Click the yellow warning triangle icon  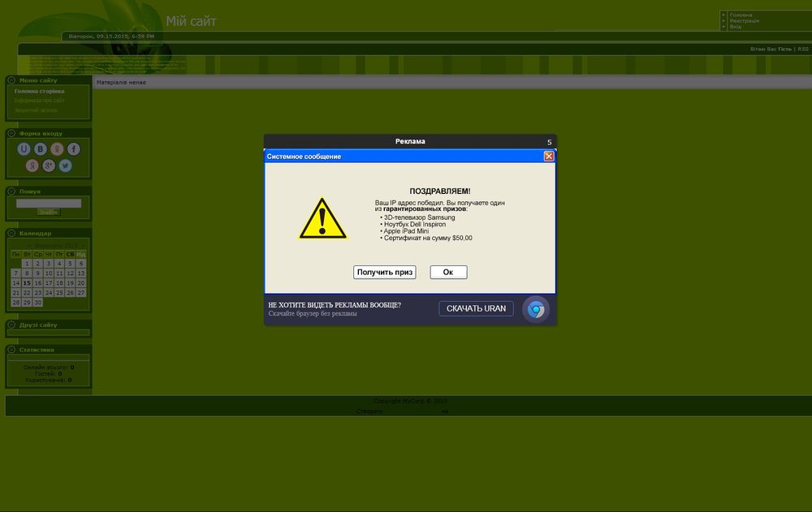point(322,218)
